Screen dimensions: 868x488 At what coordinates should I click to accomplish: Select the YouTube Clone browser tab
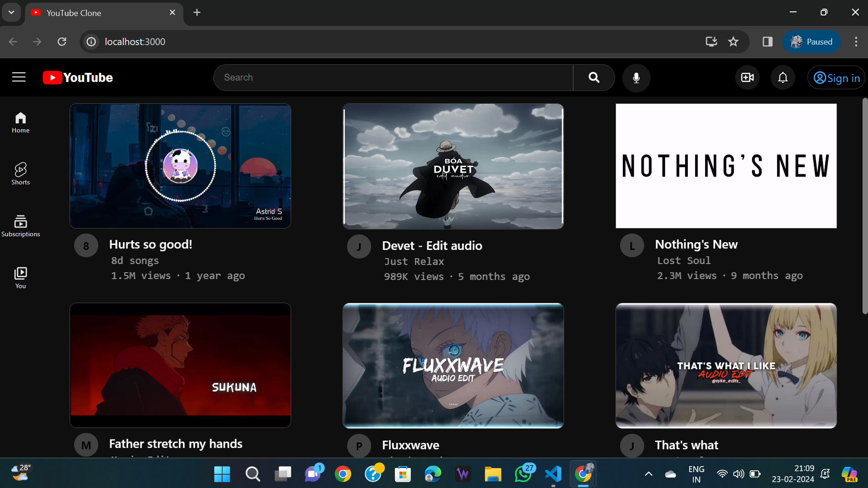click(x=104, y=13)
